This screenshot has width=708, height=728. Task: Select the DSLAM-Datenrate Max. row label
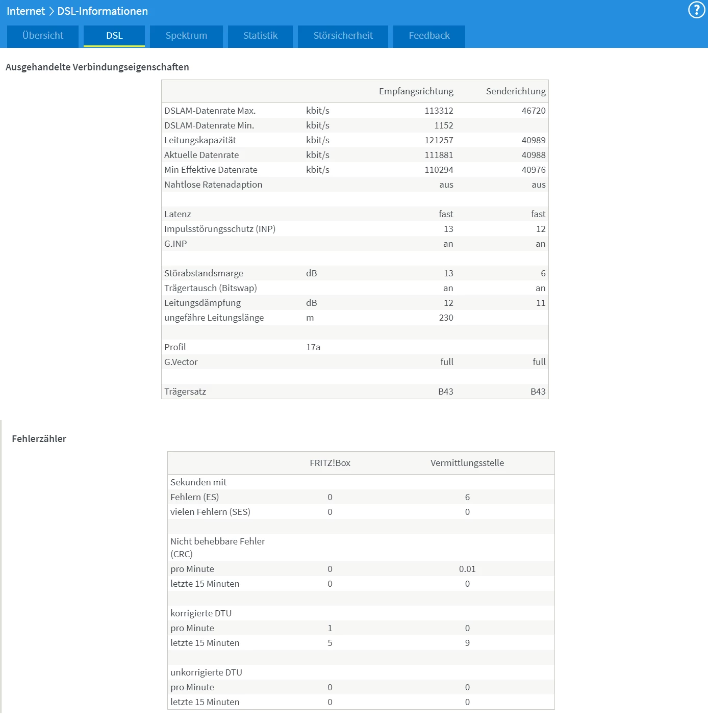(x=210, y=111)
